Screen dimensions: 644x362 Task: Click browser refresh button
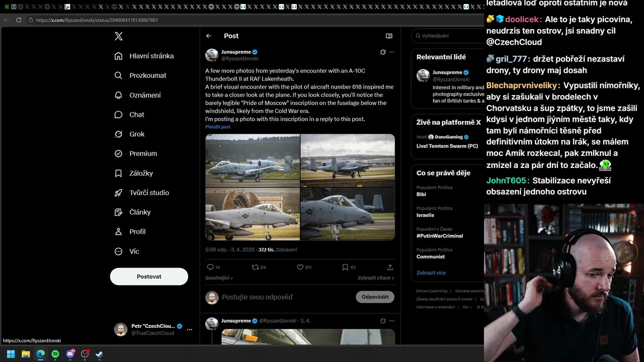click(19, 20)
